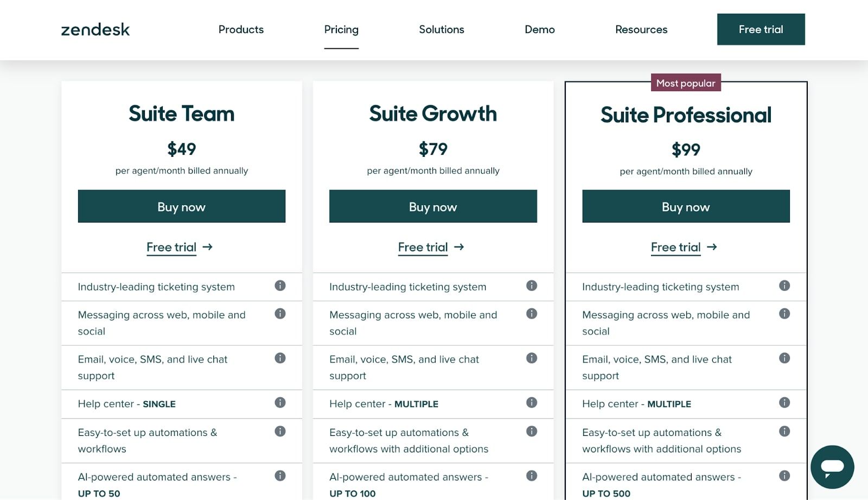Click Buy now for Suite Professional
This screenshot has width=868, height=500.
coord(686,206)
